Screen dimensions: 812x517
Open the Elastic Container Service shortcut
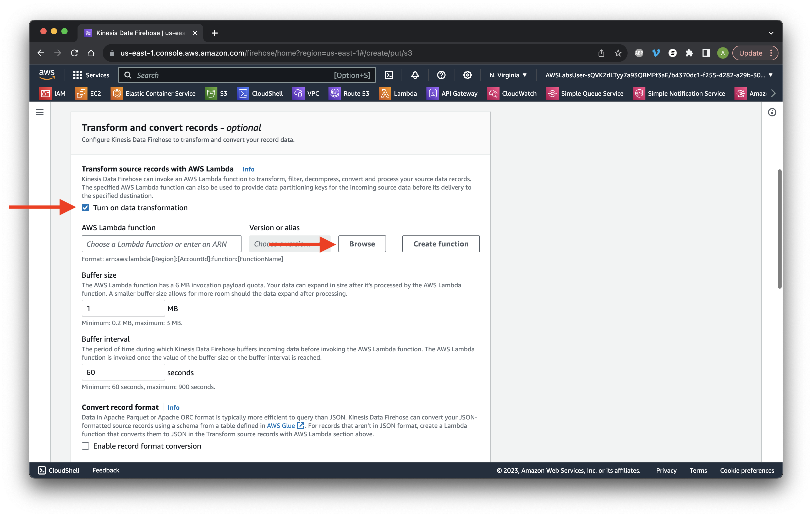tap(153, 94)
